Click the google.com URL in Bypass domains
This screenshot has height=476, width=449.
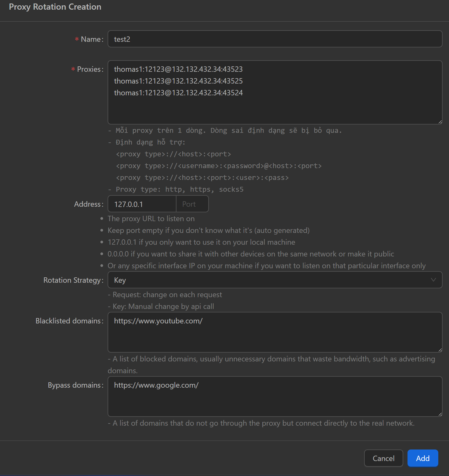coord(156,385)
